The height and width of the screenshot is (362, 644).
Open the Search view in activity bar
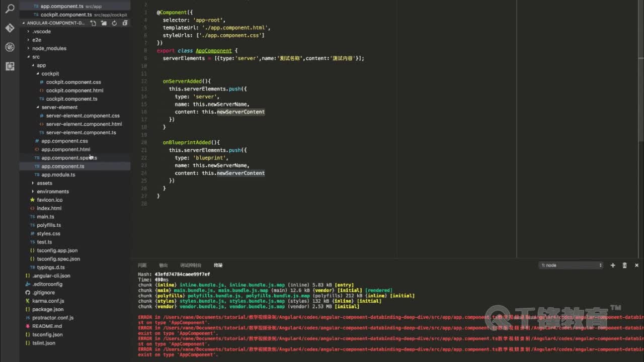(x=10, y=9)
